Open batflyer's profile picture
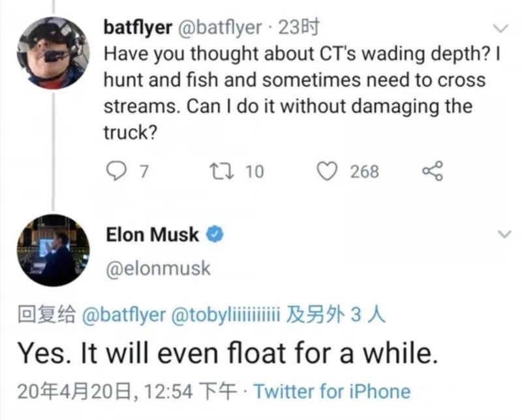 53,52
